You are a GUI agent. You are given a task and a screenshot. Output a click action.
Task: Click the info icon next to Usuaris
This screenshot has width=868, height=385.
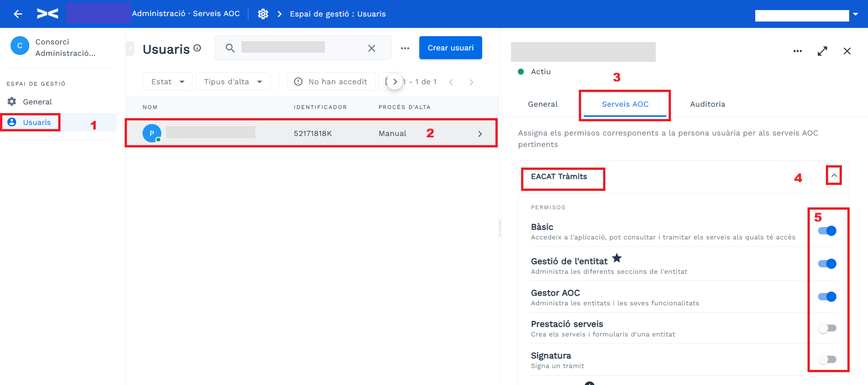(197, 48)
